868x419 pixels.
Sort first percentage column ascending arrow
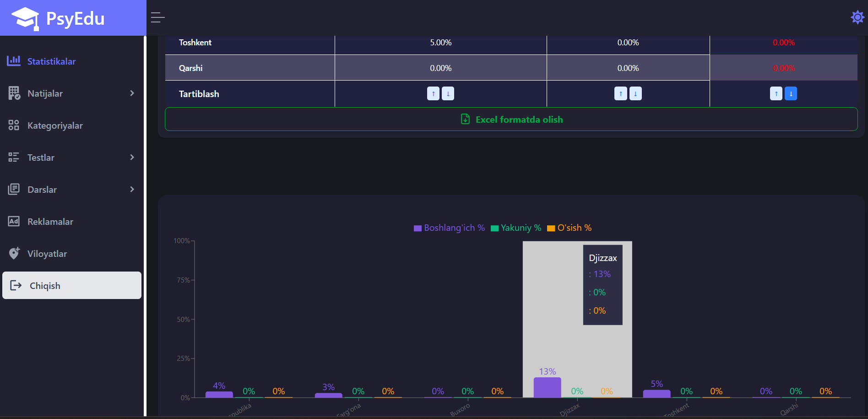click(x=433, y=93)
